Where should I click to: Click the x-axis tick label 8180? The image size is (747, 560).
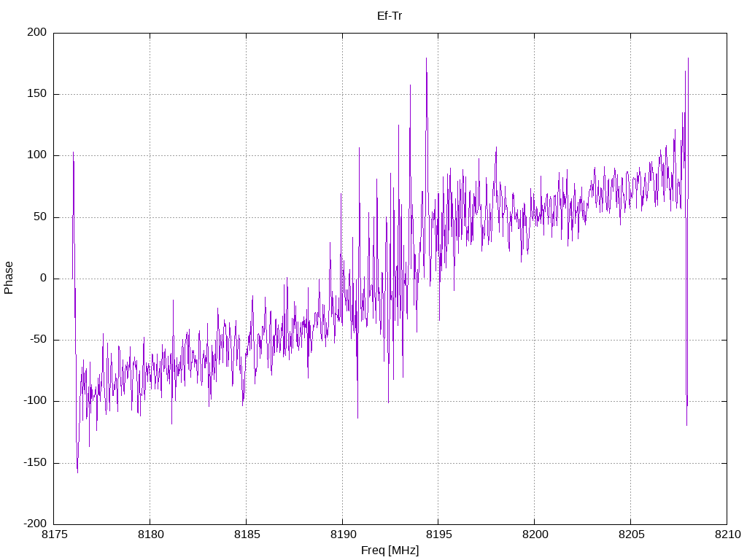(150, 534)
